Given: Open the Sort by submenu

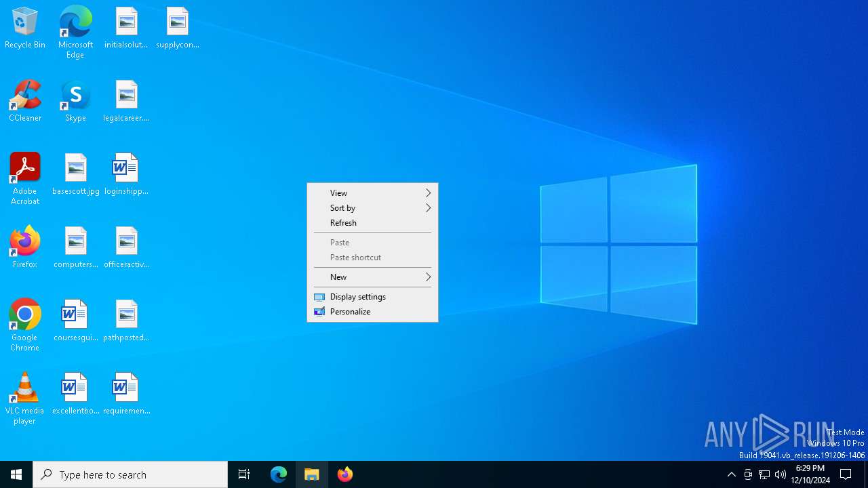Looking at the screenshot, I should click(x=372, y=208).
